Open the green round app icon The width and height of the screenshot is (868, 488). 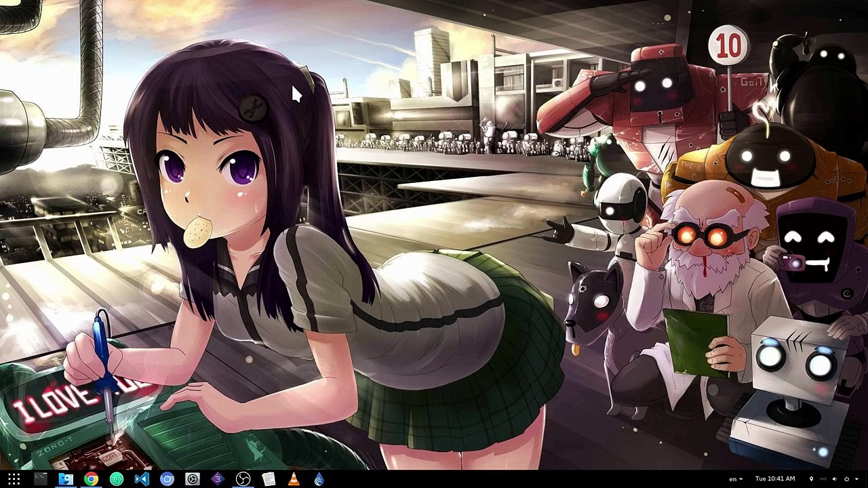pos(117,479)
